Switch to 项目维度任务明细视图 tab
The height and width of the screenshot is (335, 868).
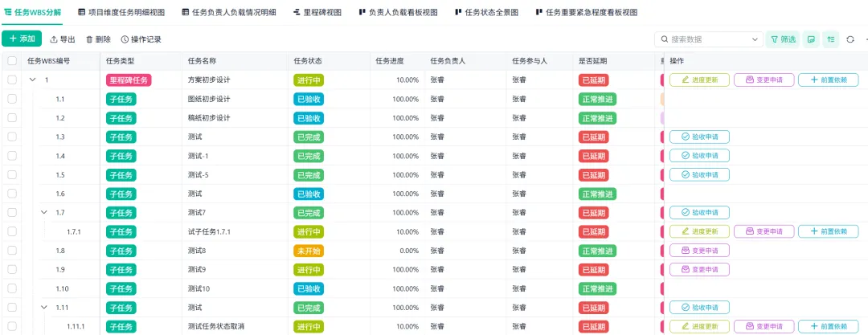pyautogui.click(x=121, y=12)
